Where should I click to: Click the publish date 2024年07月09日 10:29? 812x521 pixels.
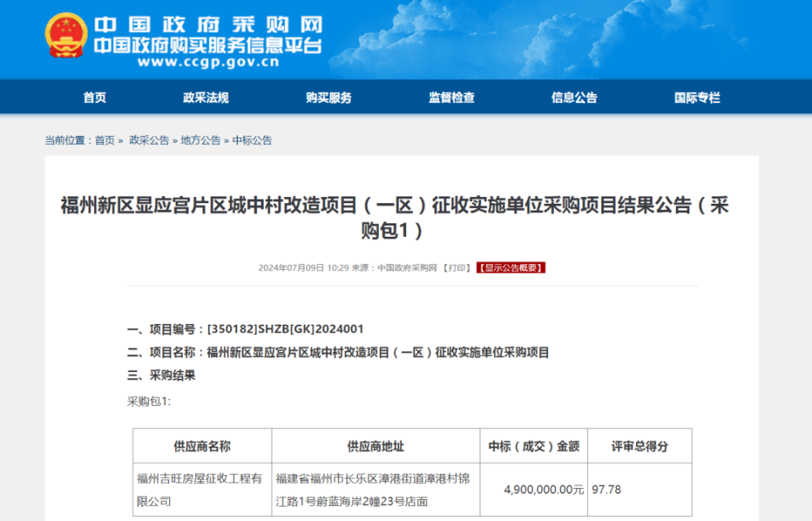[304, 268]
